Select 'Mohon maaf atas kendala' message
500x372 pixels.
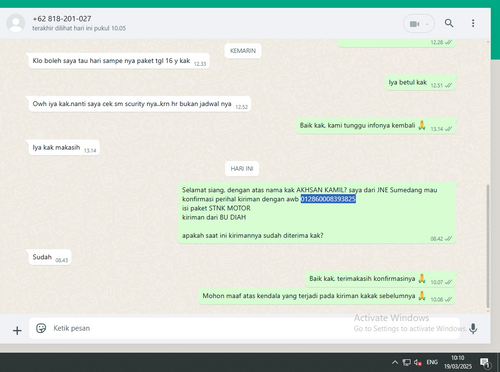(327, 296)
